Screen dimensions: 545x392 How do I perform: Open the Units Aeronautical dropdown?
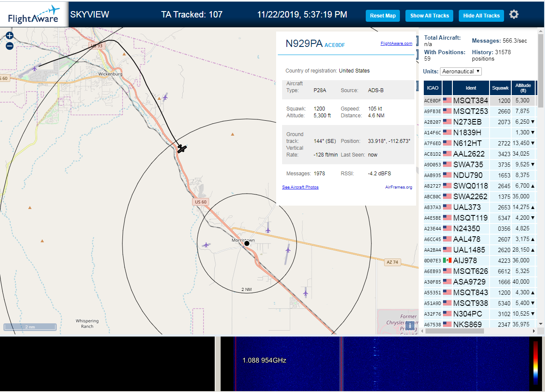tap(461, 71)
